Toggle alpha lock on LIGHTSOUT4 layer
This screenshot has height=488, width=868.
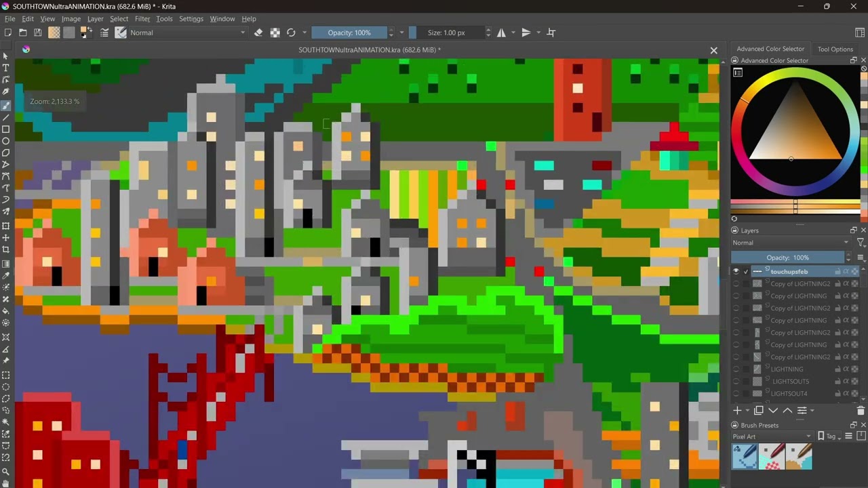point(854,393)
